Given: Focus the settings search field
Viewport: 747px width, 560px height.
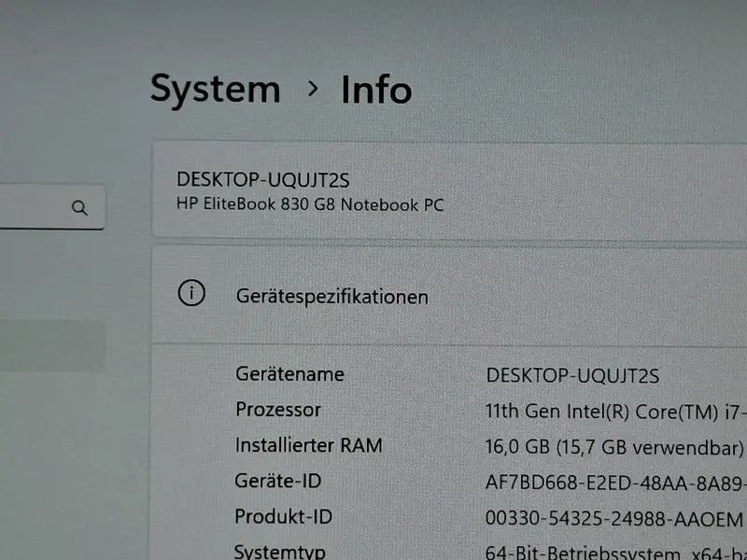Looking at the screenshot, I should tap(52, 207).
